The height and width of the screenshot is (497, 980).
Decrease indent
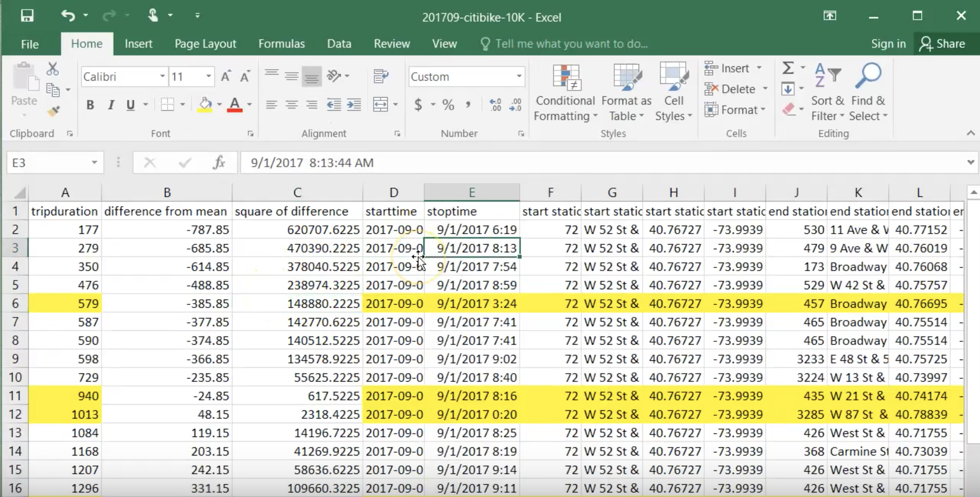pyautogui.click(x=333, y=104)
